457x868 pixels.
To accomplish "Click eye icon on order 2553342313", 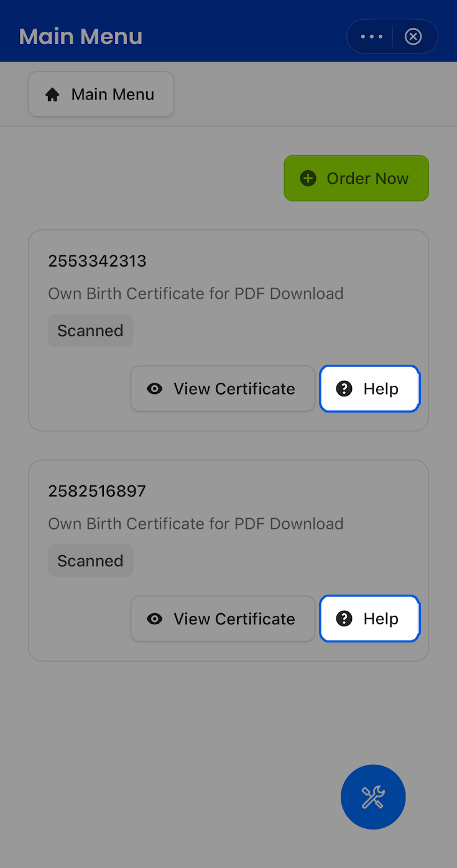I will 155,389.
